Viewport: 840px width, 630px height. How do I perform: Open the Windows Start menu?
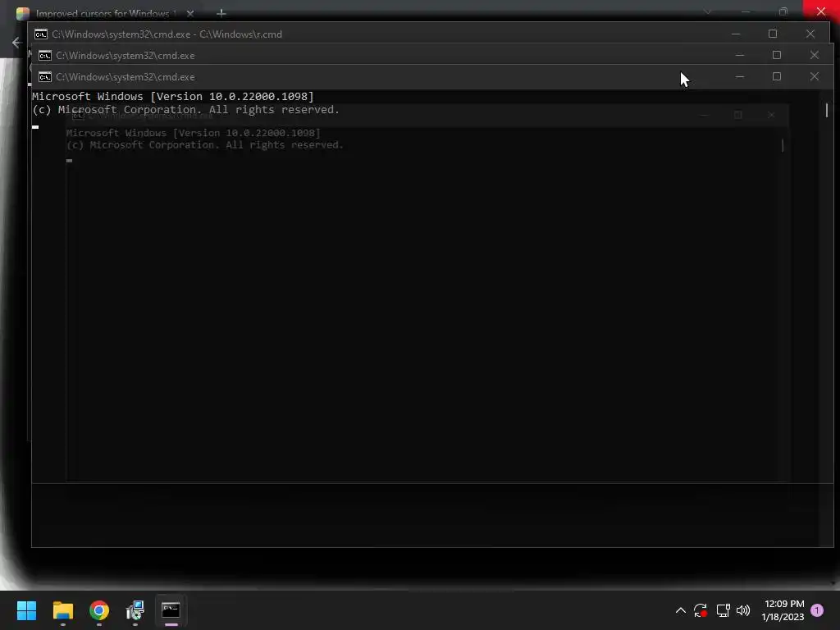click(x=26, y=610)
